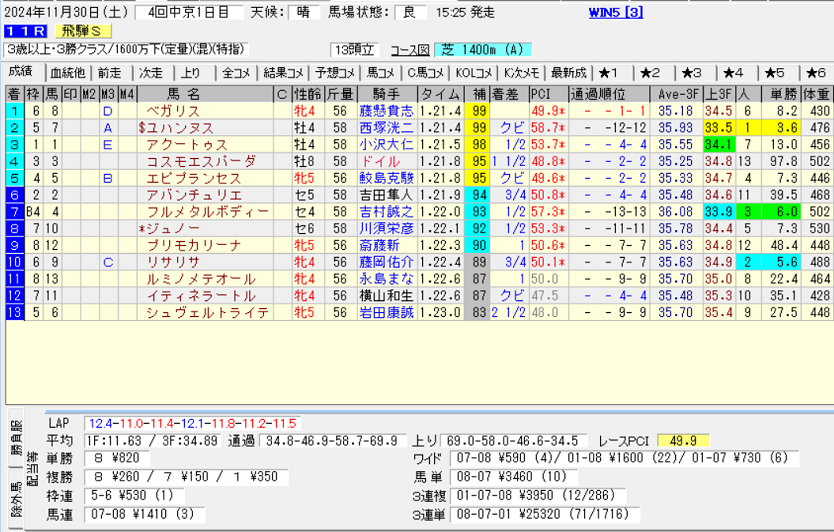
Task: Open the WIN5 [3] link
Action: 616,12
